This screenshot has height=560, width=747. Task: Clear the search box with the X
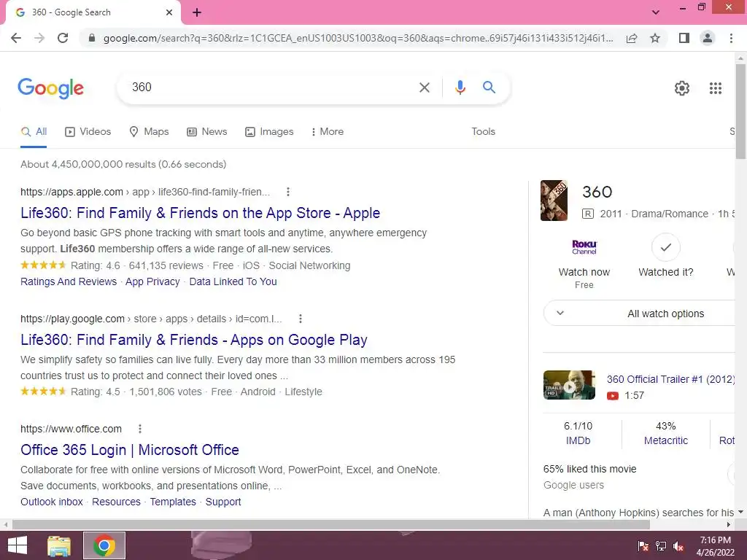tap(424, 87)
